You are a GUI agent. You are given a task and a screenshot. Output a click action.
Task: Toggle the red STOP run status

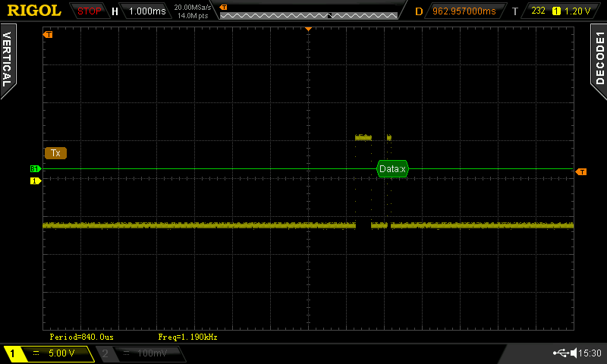pos(89,11)
